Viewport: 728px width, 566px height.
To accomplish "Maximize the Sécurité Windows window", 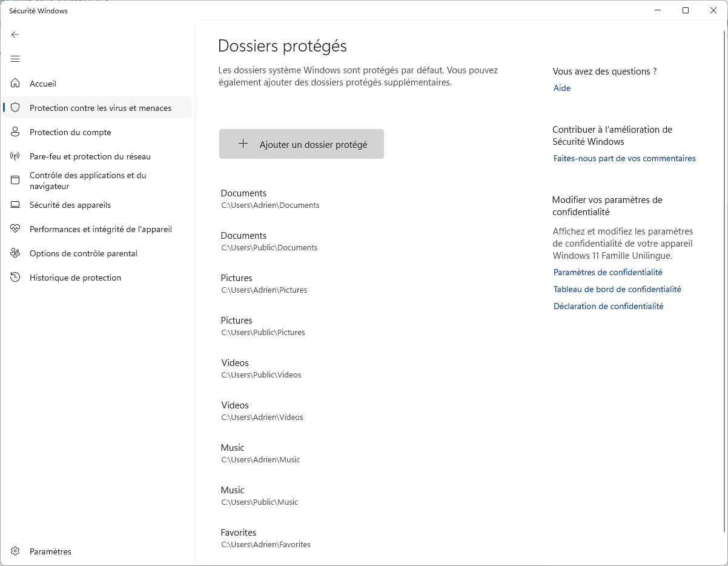I will (686, 10).
